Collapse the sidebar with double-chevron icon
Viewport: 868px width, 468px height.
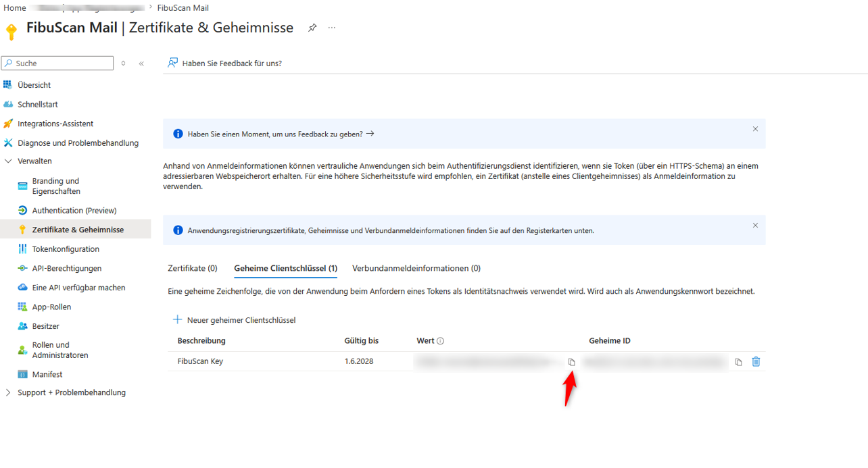coord(141,63)
